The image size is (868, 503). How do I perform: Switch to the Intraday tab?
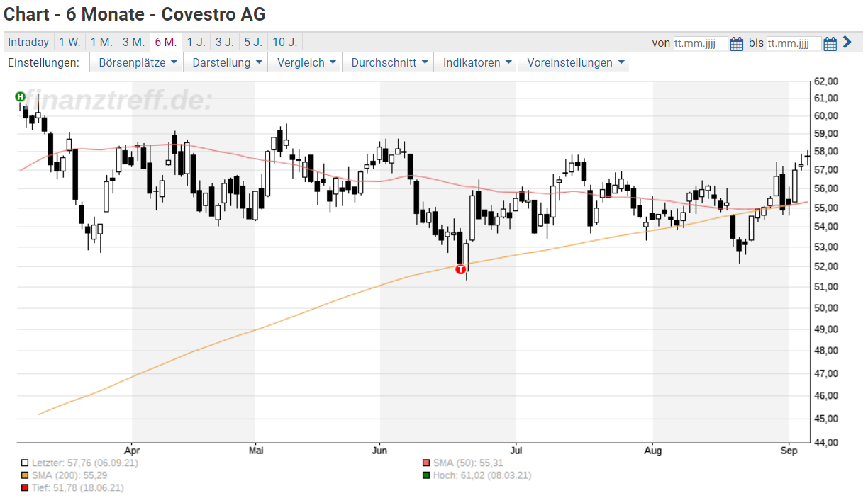click(28, 43)
